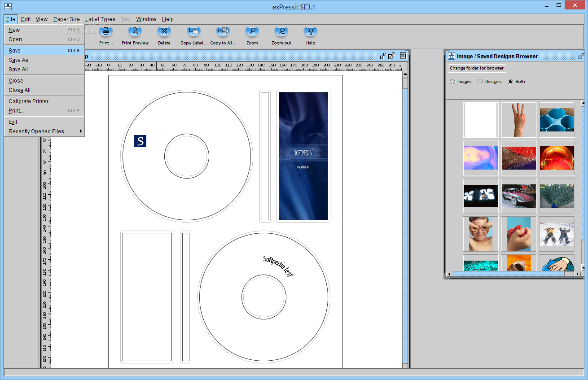588x380 pixels.
Task: Select the hand holding strawberries thumbnail
Action: point(518,234)
